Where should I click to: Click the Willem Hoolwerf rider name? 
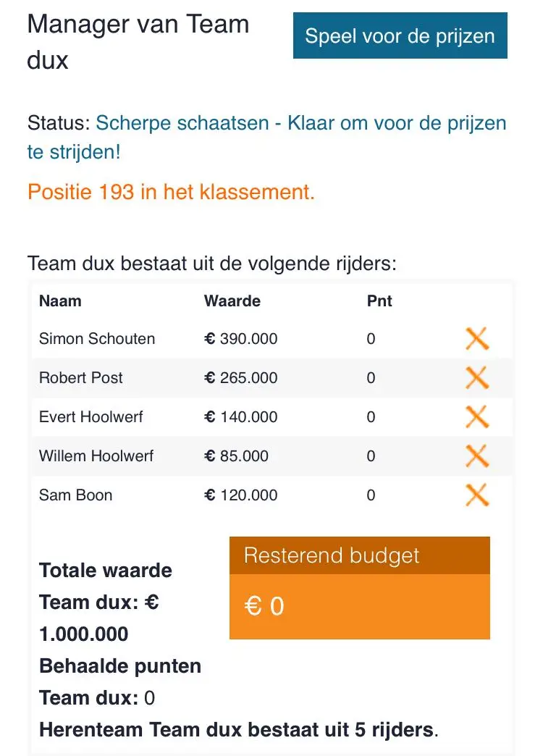pyautogui.click(x=96, y=455)
